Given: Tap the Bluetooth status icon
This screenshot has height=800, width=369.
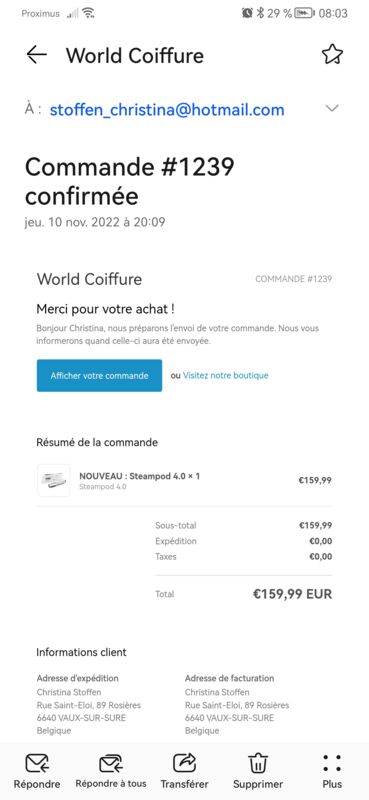Looking at the screenshot, I should point(260,13).
